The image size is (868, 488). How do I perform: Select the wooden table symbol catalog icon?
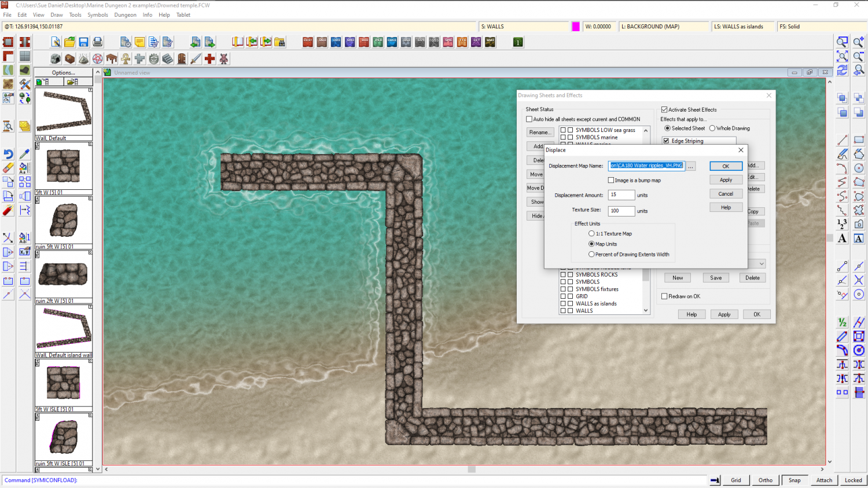[x=112, y=58]
